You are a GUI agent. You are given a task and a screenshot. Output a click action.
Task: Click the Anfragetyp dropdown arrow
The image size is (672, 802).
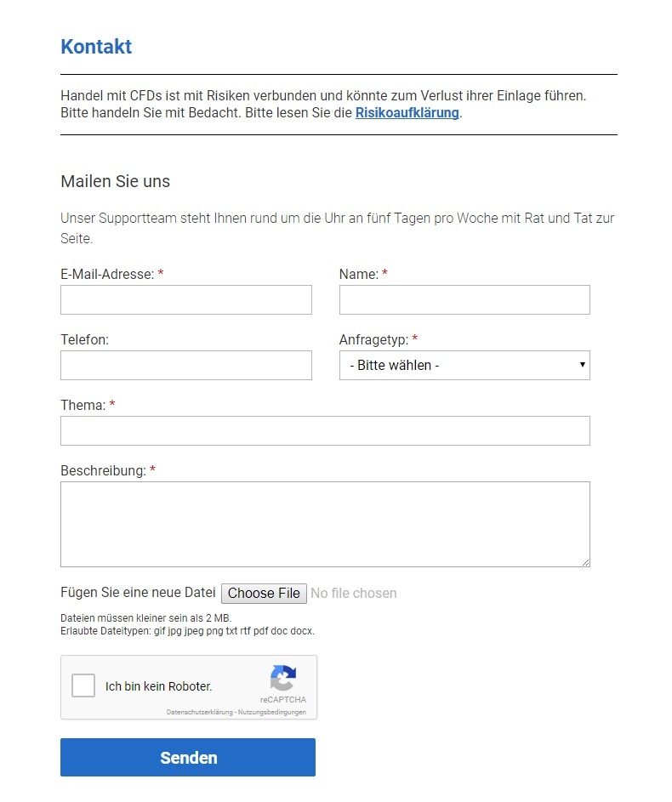[x=583, y=365]
